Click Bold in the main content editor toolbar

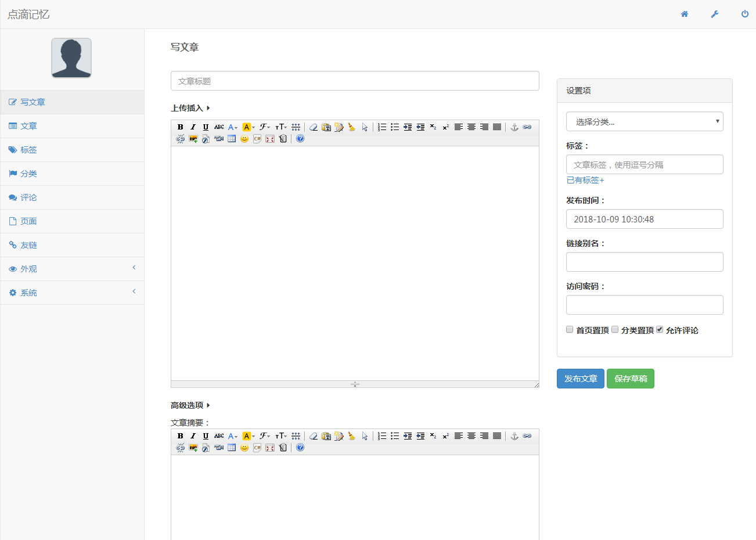tap(180, 127)
